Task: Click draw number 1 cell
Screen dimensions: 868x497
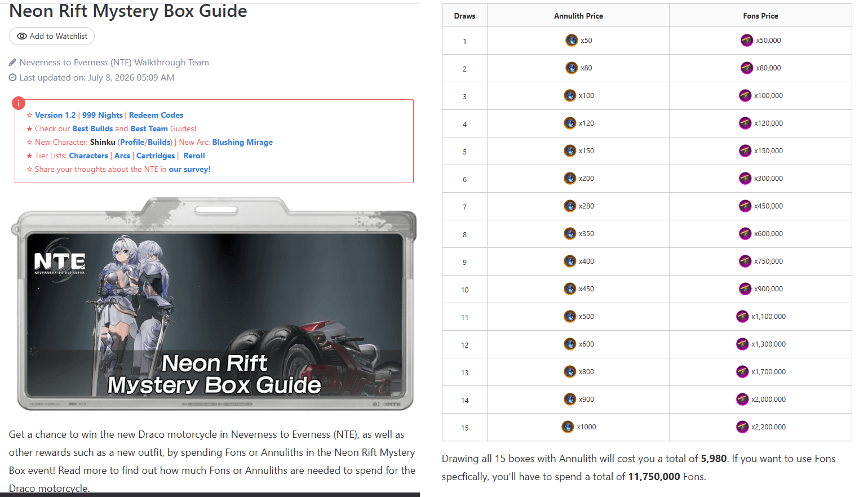Action: 464,41
